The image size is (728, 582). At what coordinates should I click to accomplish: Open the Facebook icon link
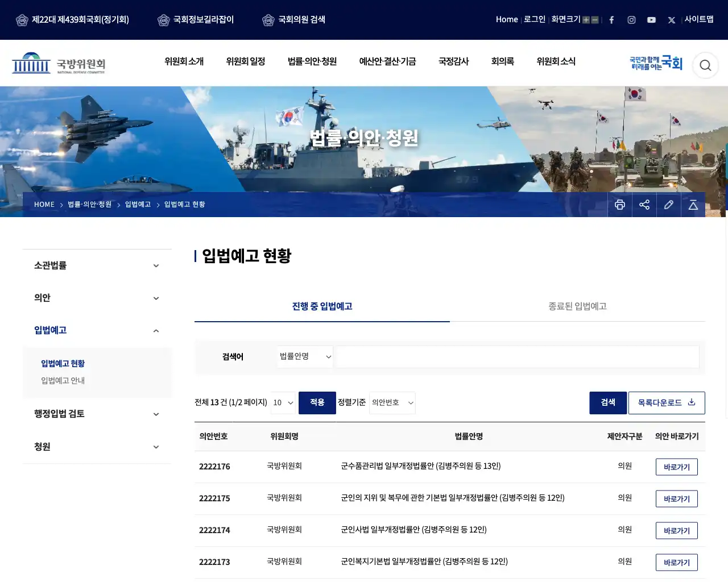[x=611, y=20]
